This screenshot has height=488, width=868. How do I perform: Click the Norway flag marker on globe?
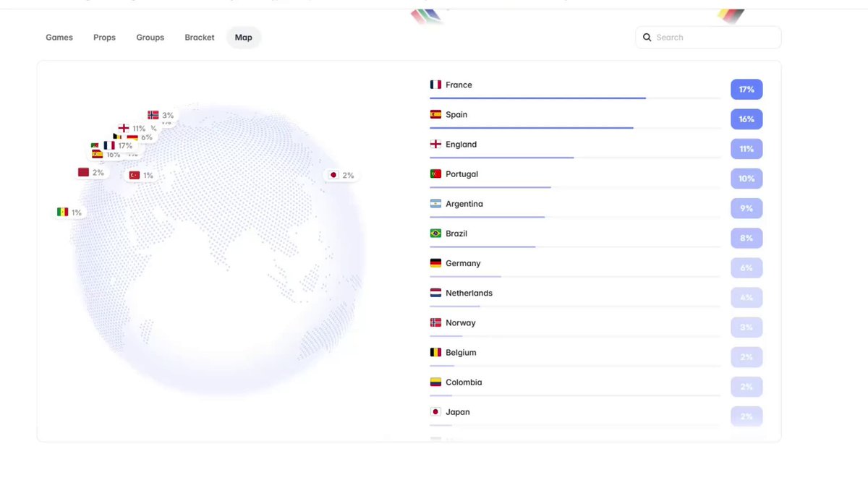[x=153, y=115]
